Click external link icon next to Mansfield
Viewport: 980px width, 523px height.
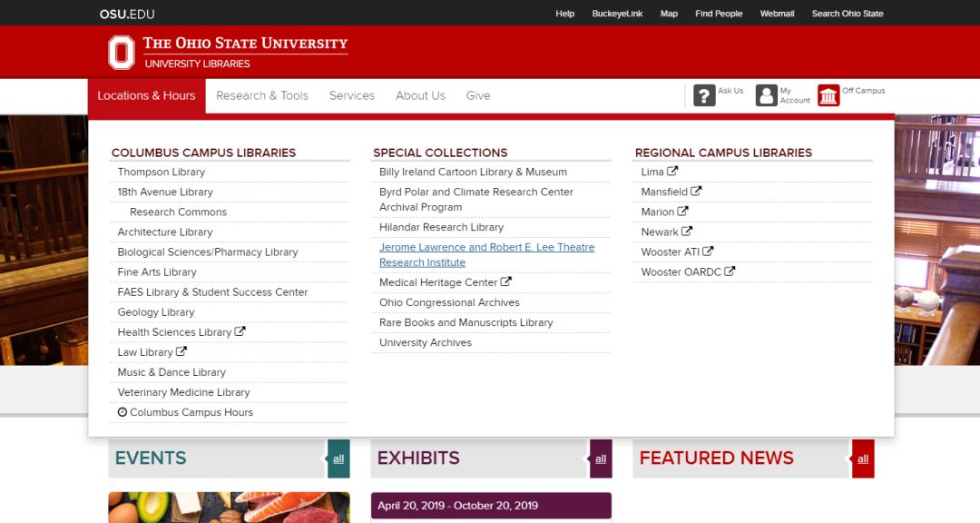click(696, 191)
